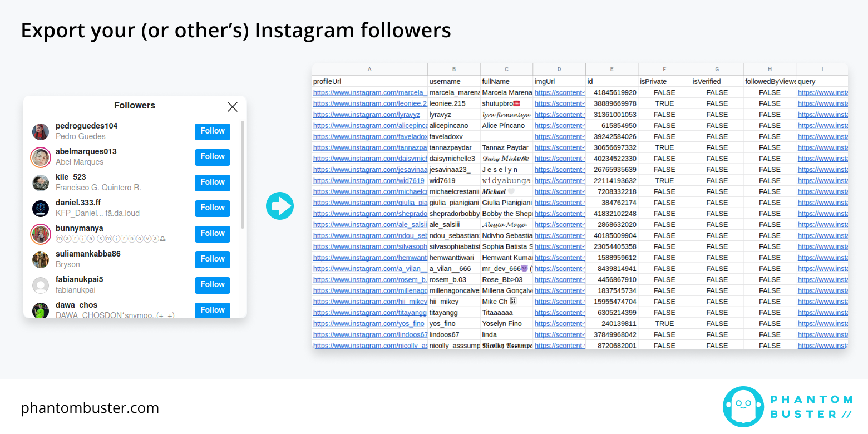
Task: Follow suliamankabba86
Action: click(x=213, y=260)
